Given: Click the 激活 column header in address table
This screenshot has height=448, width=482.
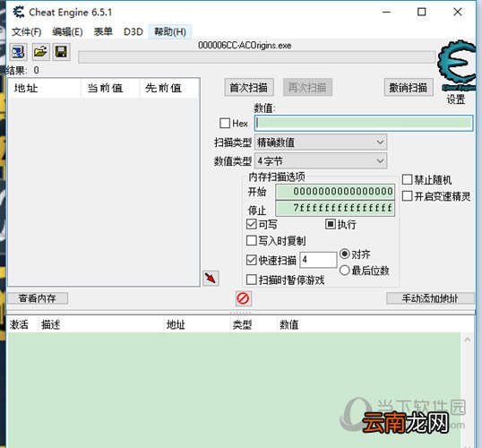Looking at the screenshot, I should click(23, 324).
